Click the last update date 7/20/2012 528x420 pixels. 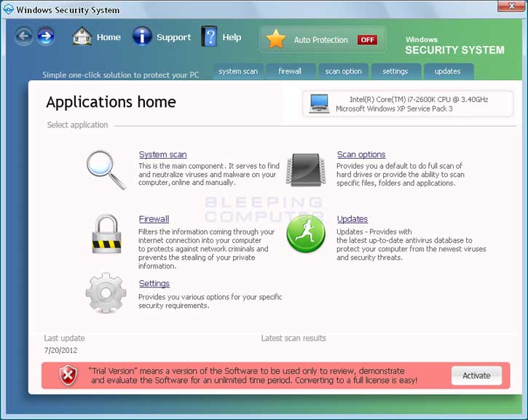pos(60,350)
